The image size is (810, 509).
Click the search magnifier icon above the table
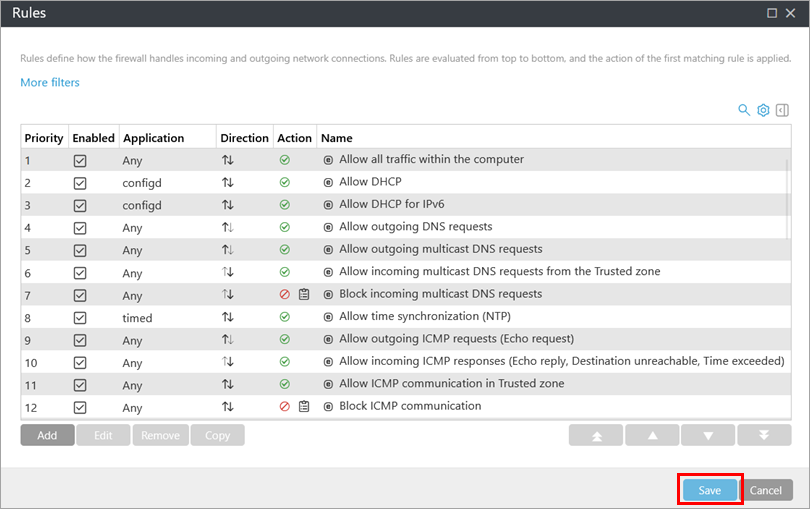coord(744,110)
